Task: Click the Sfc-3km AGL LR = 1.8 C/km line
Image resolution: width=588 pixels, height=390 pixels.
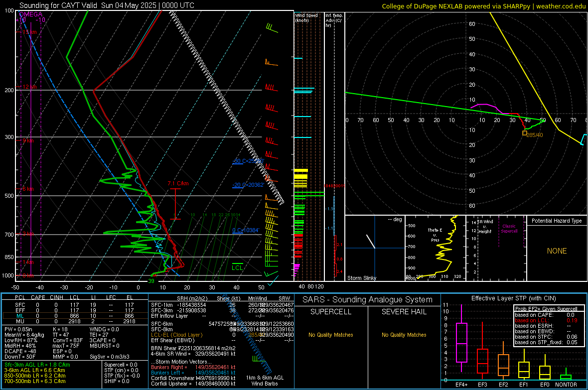Action: click(x=37, y=365)
